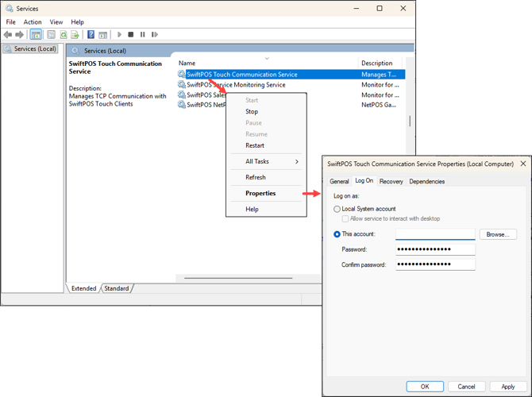Screen dimensions: 532x397
Task: Click the Properties toolbar icon
Action: 52,35
